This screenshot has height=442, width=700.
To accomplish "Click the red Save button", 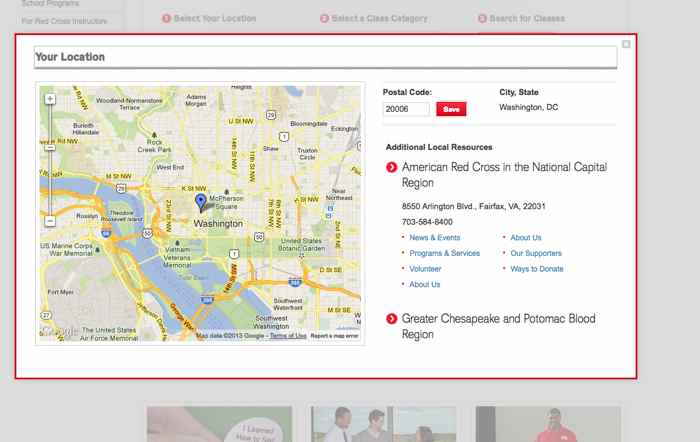I will pos(451,109).
